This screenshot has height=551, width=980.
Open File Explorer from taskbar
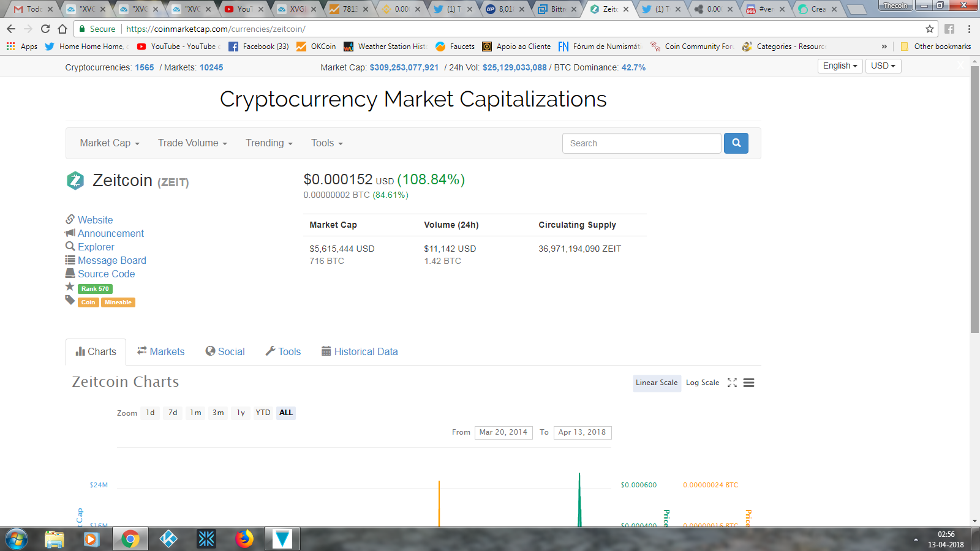point(55,539)
